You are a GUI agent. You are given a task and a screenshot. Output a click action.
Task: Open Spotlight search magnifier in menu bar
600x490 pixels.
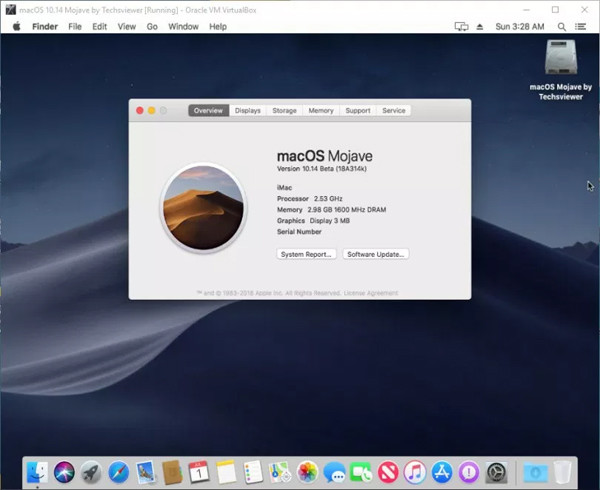click(x=561, y=27)
